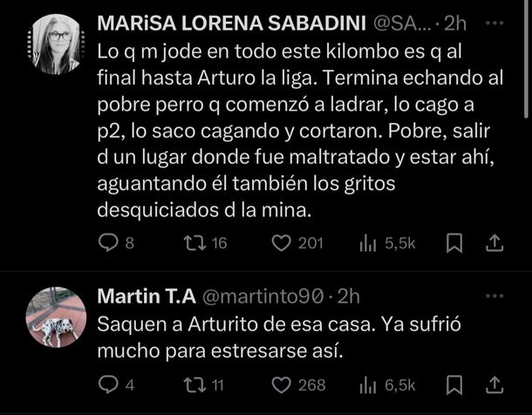View analytics of Martin's 6,5k views tweet

(367, 384)
